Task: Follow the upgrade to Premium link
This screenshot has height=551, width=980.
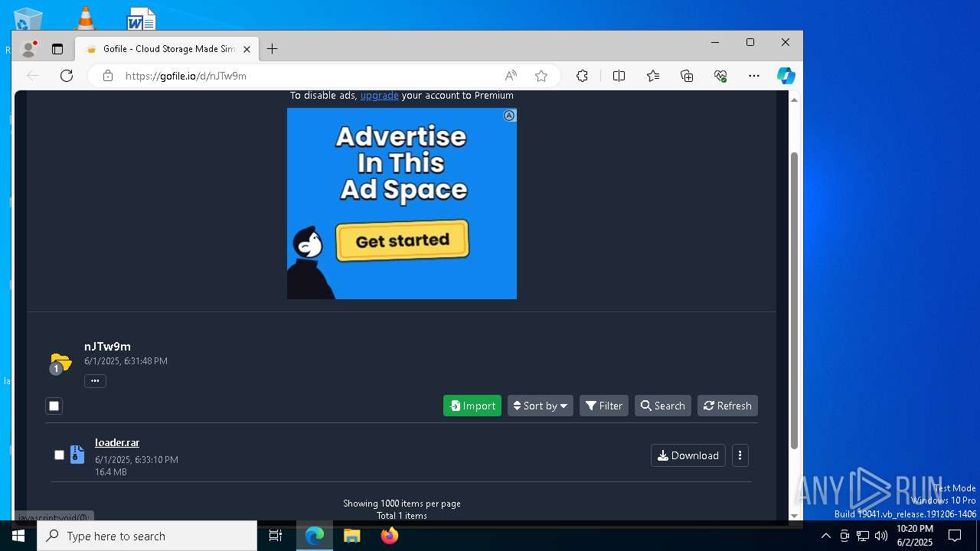Action: (x=379, y=96)
